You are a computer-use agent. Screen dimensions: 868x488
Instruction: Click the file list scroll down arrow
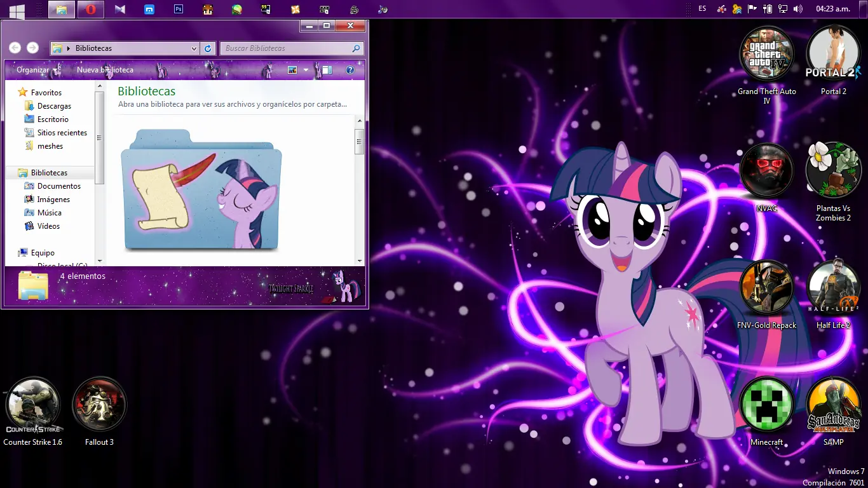359,261
